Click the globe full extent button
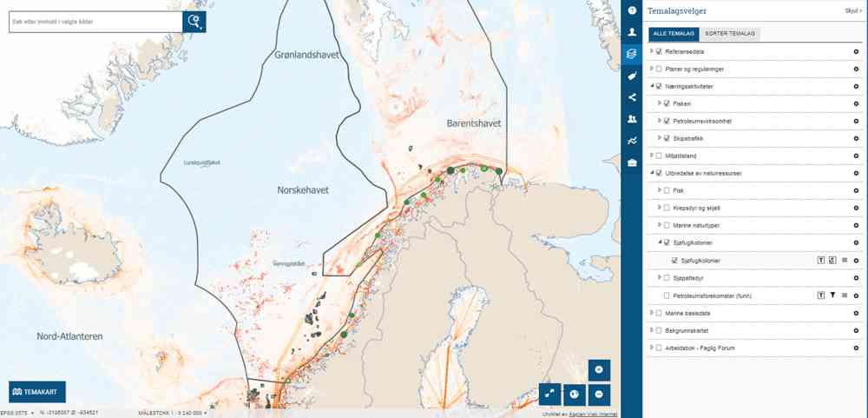 pyautogui.click(x=575, y=394)
